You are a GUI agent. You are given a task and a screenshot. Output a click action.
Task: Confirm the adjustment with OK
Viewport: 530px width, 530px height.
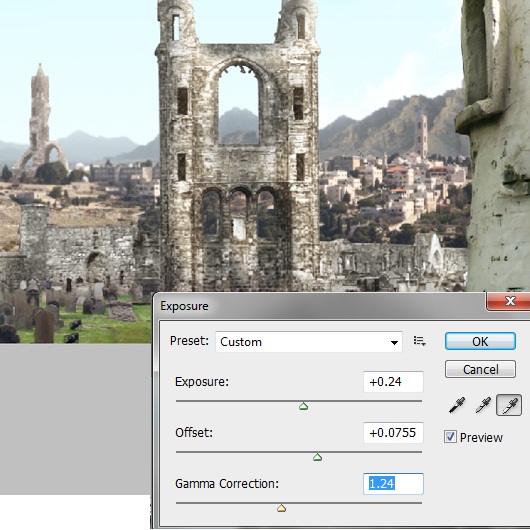480,341
